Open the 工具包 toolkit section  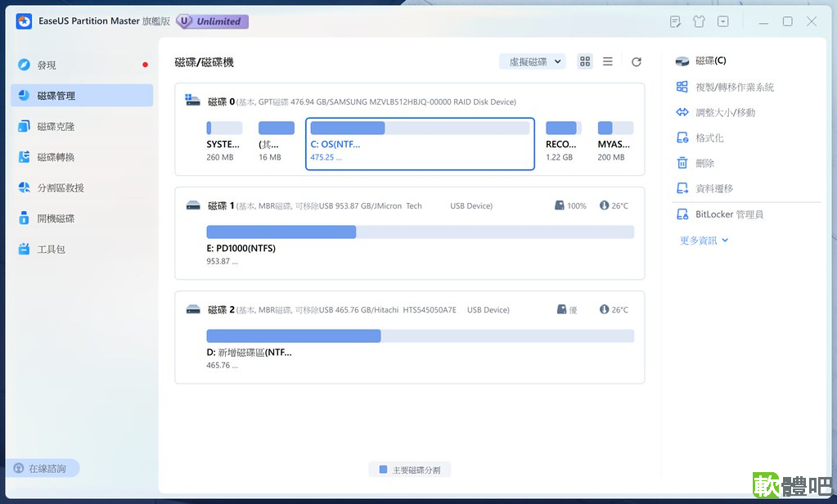coord(82,250)
